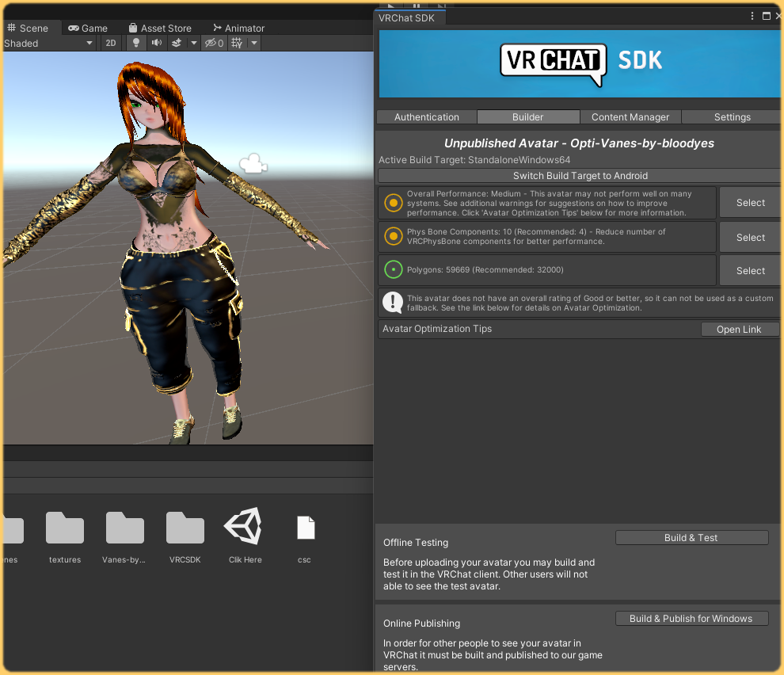Click fallback warning exclamation icon

click(x=393, y=302)
